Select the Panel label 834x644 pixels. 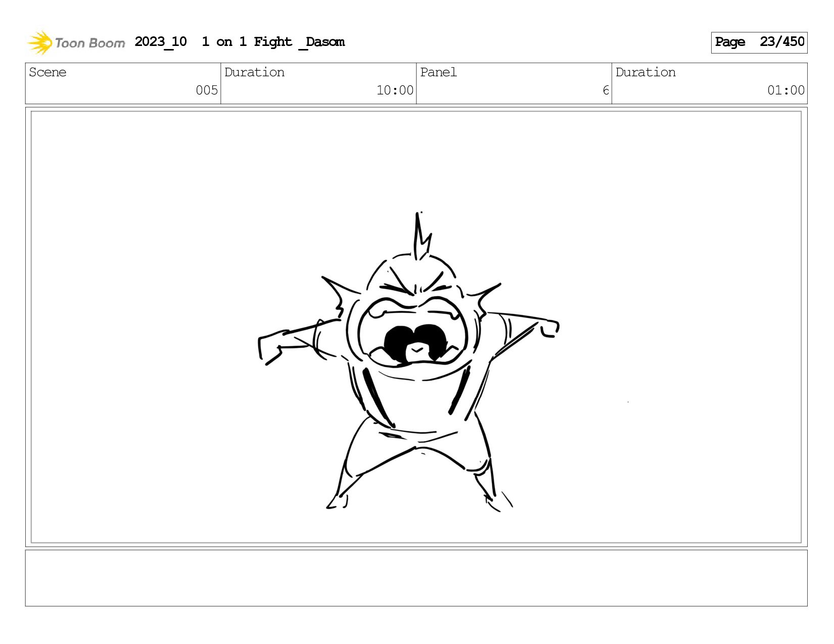pyautogui.click(x=438, y=72)
